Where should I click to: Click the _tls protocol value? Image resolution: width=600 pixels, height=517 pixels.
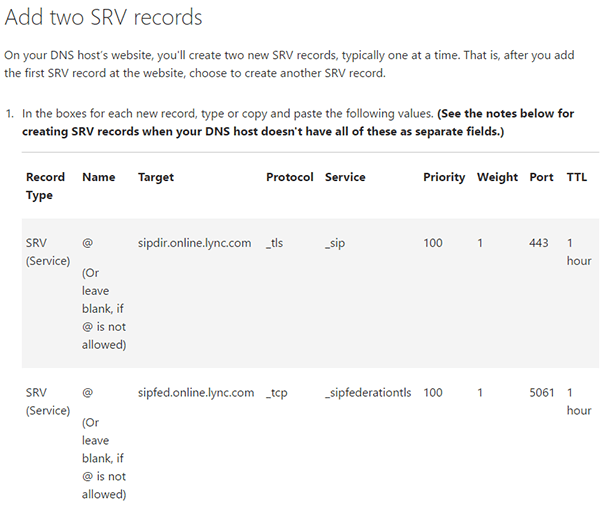click(274, 243)
